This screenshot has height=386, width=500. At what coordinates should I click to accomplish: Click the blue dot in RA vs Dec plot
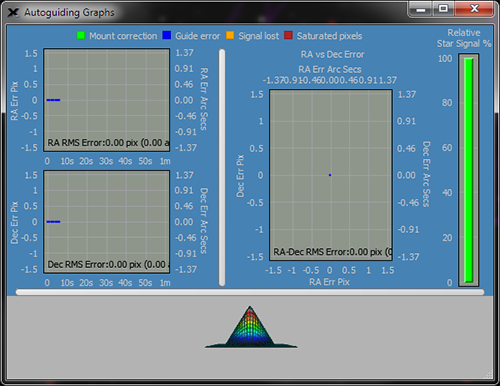[x=330, y=175]
